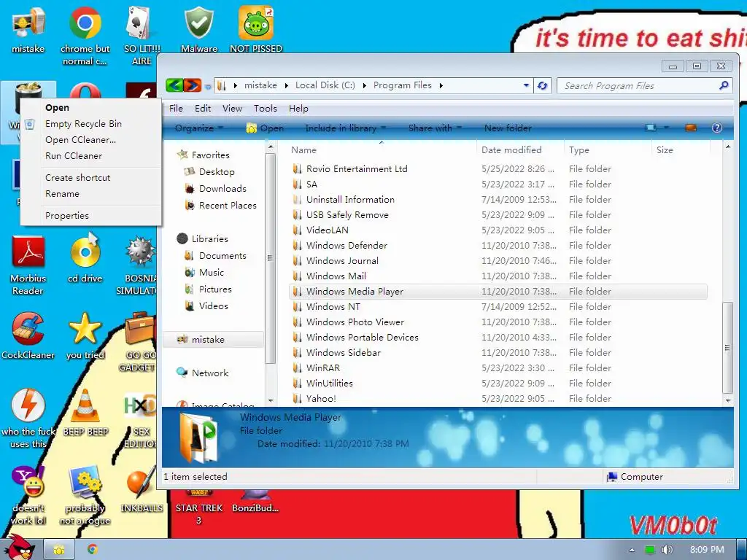Click the New folder toolbar button

pos(508,128)
